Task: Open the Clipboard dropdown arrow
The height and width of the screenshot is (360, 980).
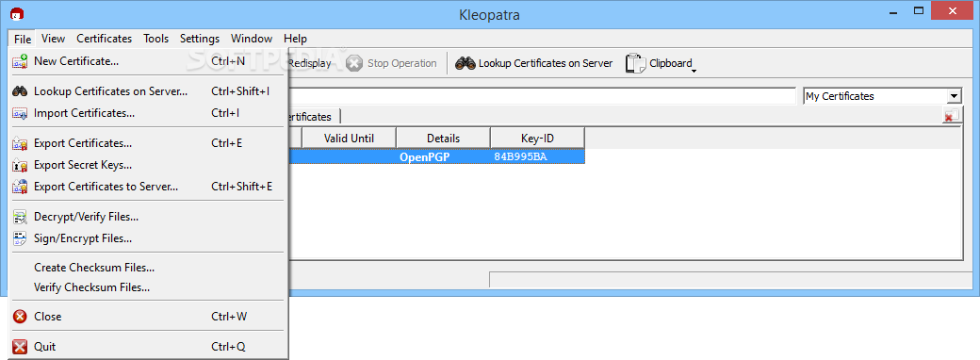Action: pyautogui.click(x=694, y=72)
